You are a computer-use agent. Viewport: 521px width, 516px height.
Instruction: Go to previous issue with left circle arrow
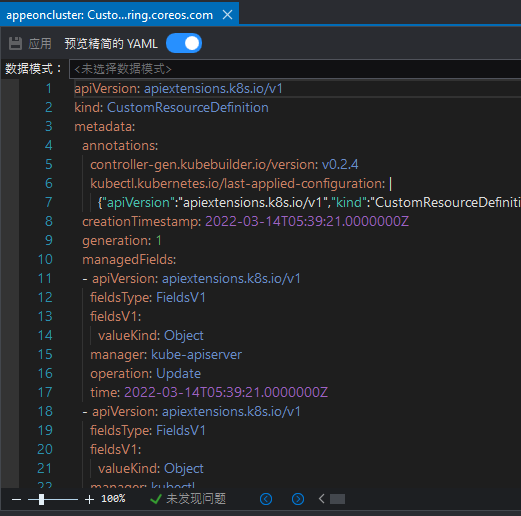pos(266,499)
